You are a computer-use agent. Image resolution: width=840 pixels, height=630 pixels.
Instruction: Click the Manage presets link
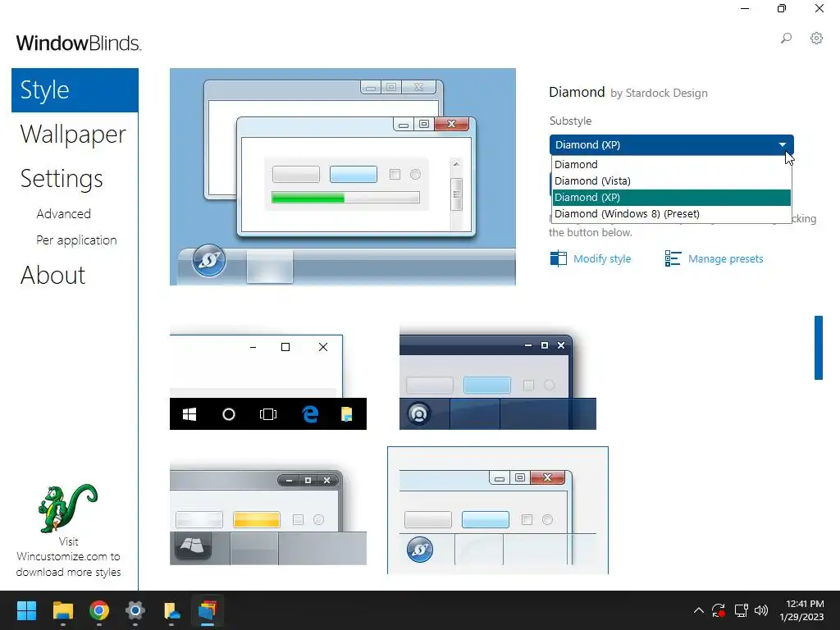pos(725,258)
